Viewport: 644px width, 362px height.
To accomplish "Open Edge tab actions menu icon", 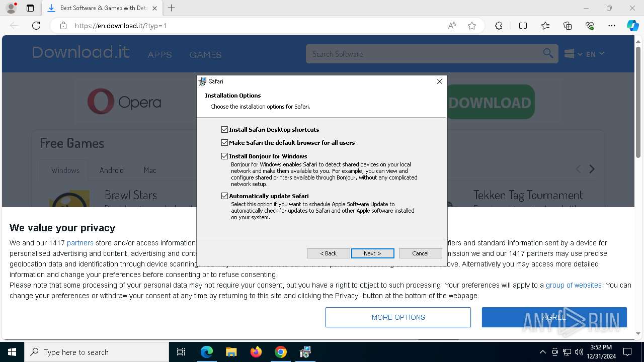I will point(30,8).
